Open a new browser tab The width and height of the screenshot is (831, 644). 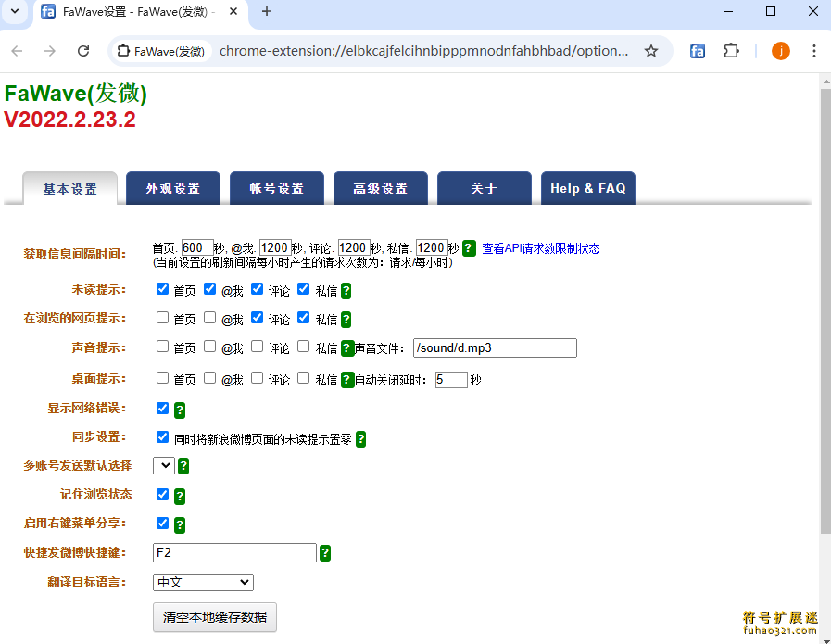tap(267, 11)
